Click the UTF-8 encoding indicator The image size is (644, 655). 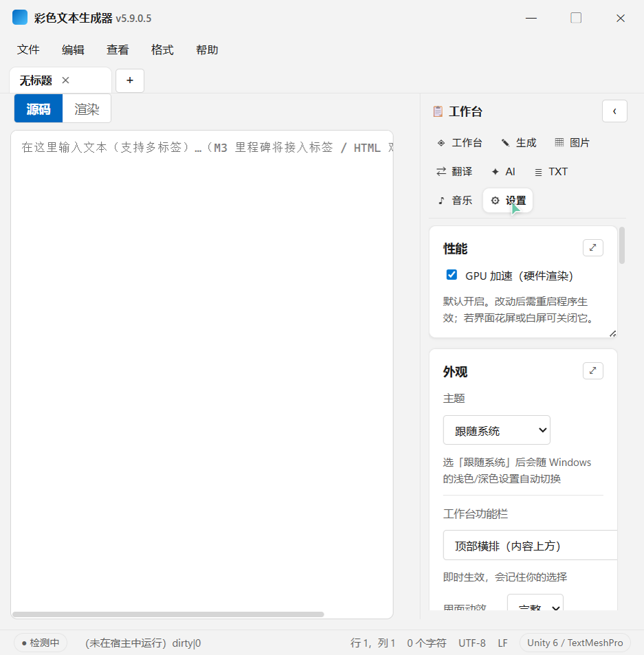(472, 643)
